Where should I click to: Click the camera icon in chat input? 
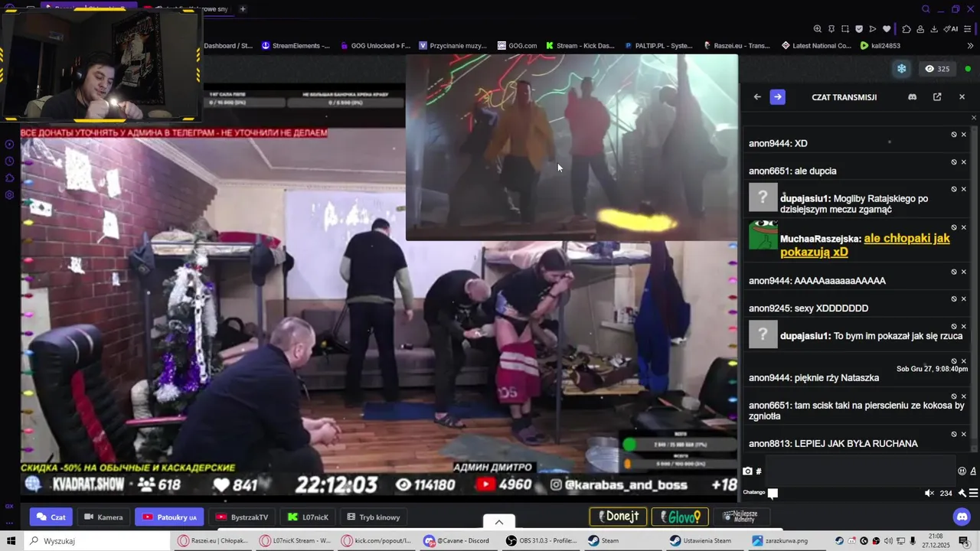coord(748,471)
